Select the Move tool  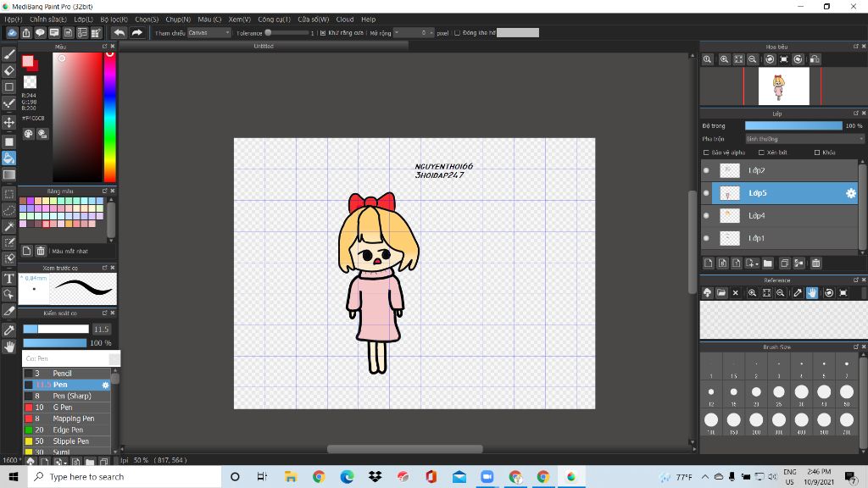click(8, 122)
